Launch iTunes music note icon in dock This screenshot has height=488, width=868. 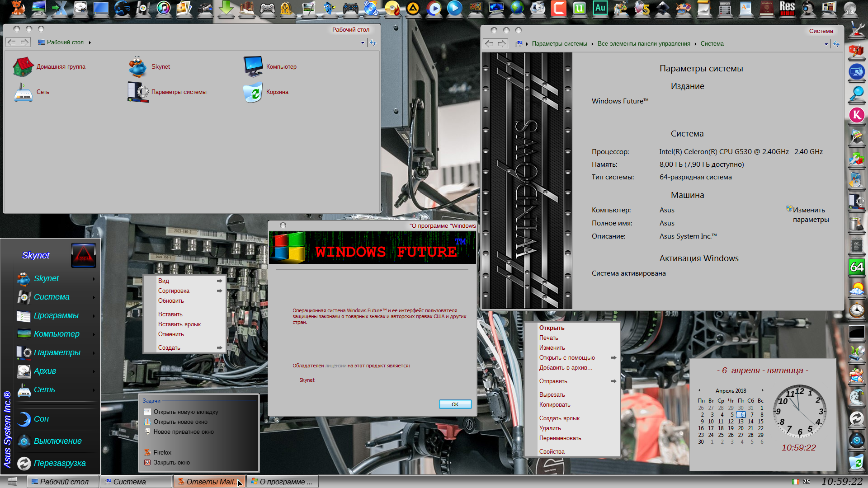pyautogui.click(x=164, y=8)
